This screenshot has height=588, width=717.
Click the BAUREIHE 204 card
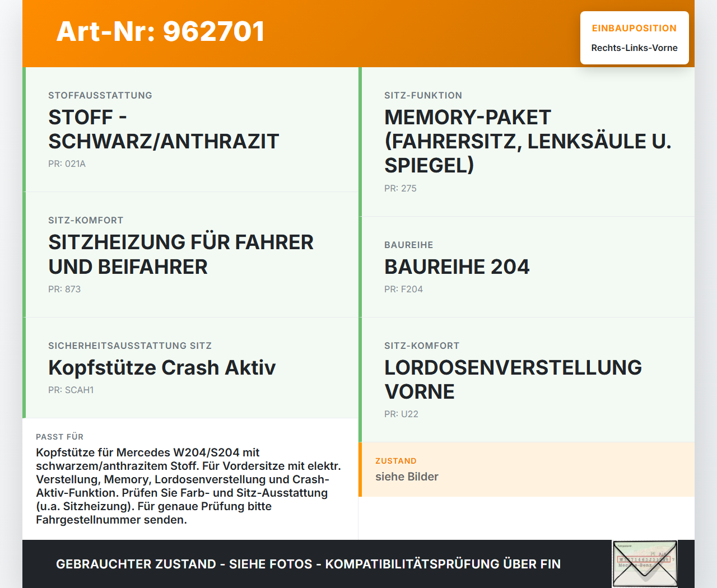(457, 267)
